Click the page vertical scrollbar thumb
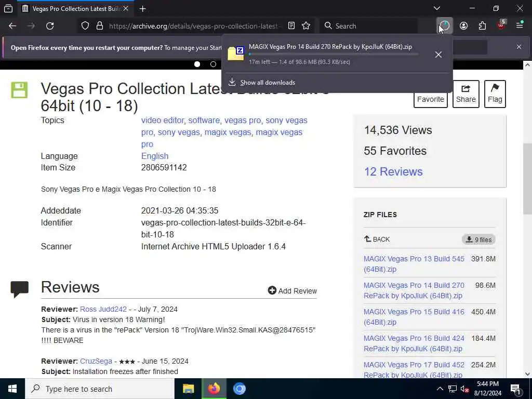 pos(528,179)
